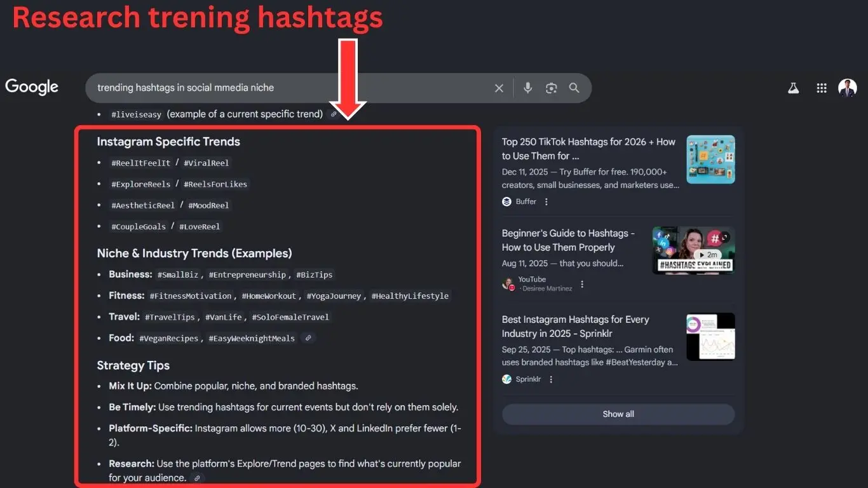Viewport: 868px width, 488px height.
Task: Open Top 250 TikTok Hashtags for 2026 link
Action: pyautogui.click(x=588, y=149)
